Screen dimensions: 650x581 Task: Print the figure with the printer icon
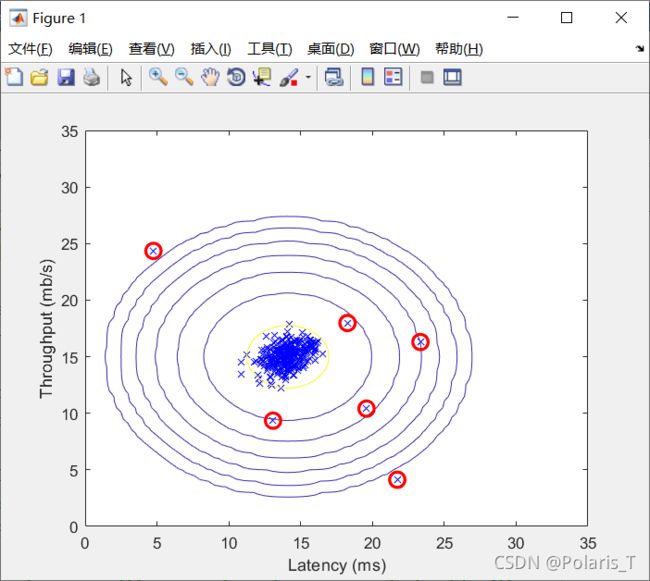click(92, 77)
